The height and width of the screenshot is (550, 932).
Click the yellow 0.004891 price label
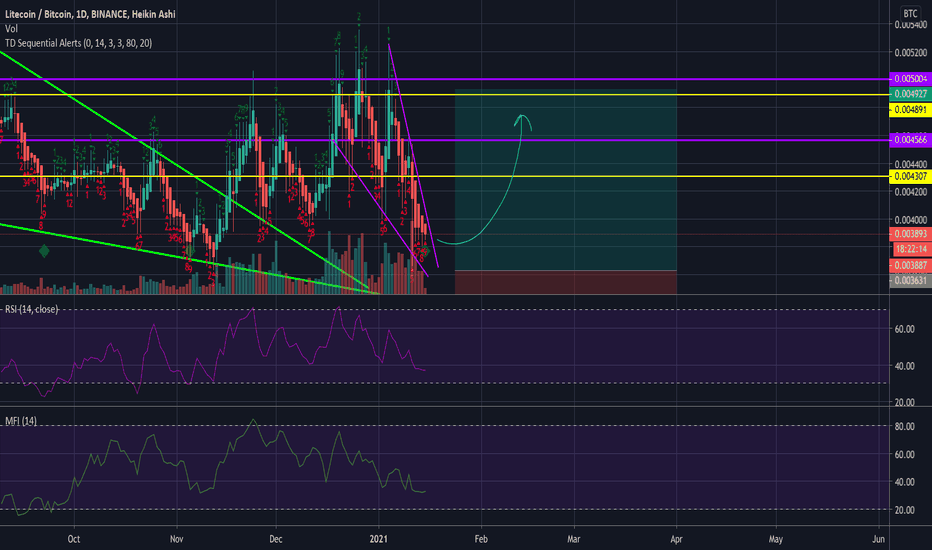coord(910,110)
